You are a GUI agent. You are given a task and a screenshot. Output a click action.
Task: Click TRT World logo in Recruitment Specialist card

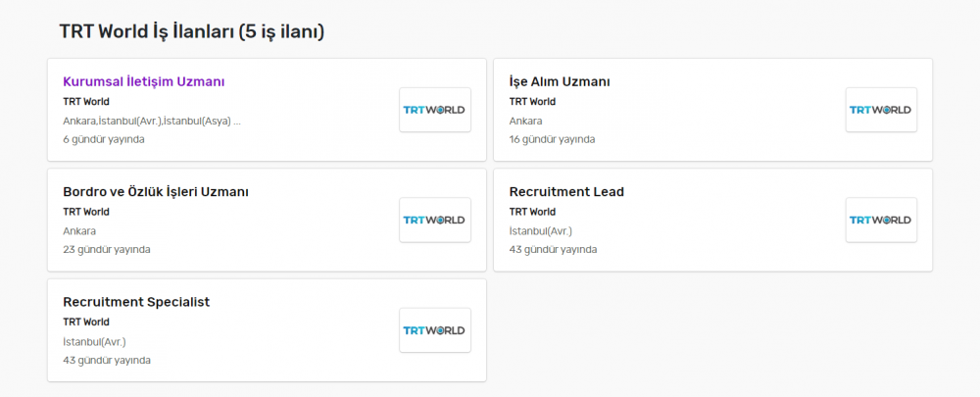(x=435, y=330)
